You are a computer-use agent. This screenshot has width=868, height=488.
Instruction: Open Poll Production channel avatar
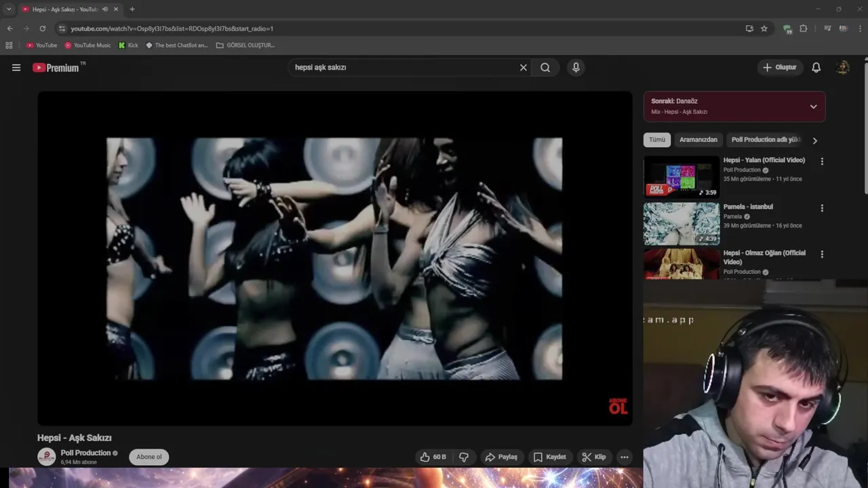(46, 457)
